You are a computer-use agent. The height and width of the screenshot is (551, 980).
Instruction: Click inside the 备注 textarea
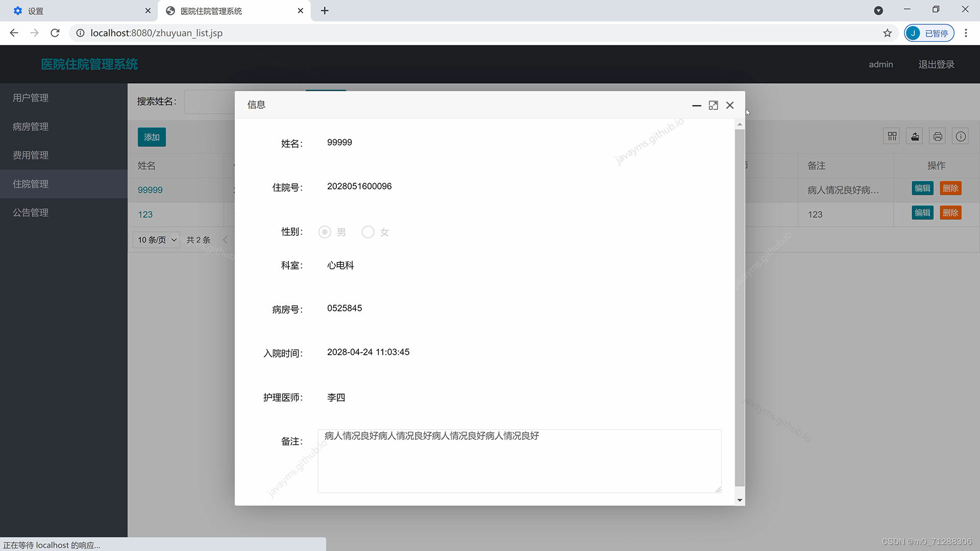point(519,461)
